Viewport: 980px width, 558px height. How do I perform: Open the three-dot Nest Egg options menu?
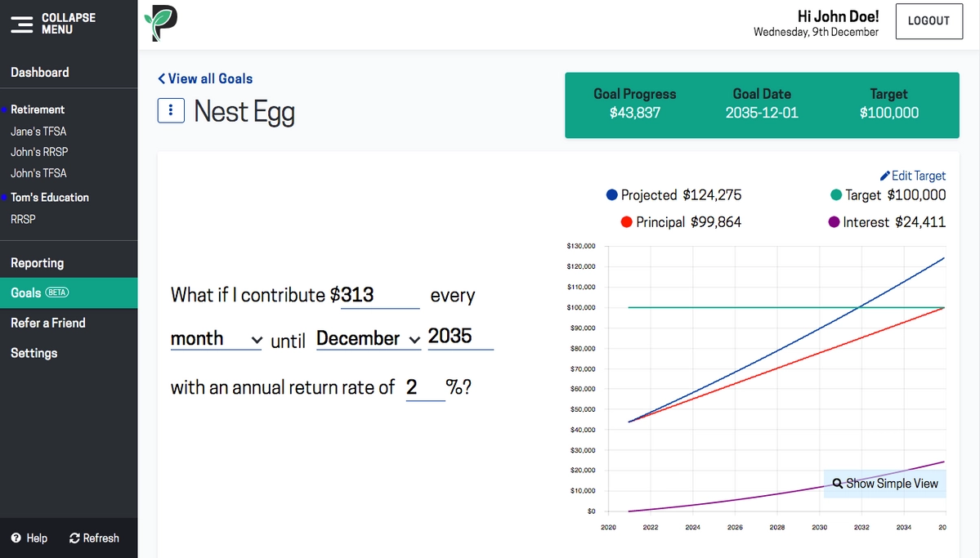[171, 110]
